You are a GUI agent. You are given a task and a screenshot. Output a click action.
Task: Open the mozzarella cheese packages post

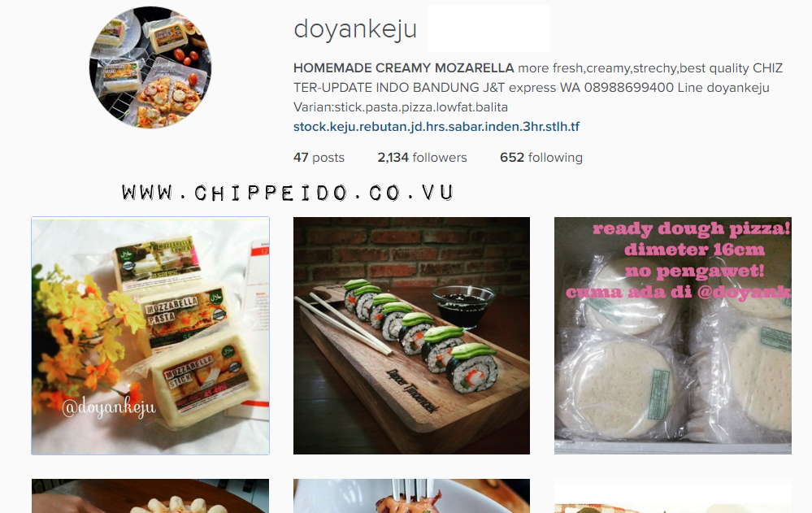click(150, 336)
